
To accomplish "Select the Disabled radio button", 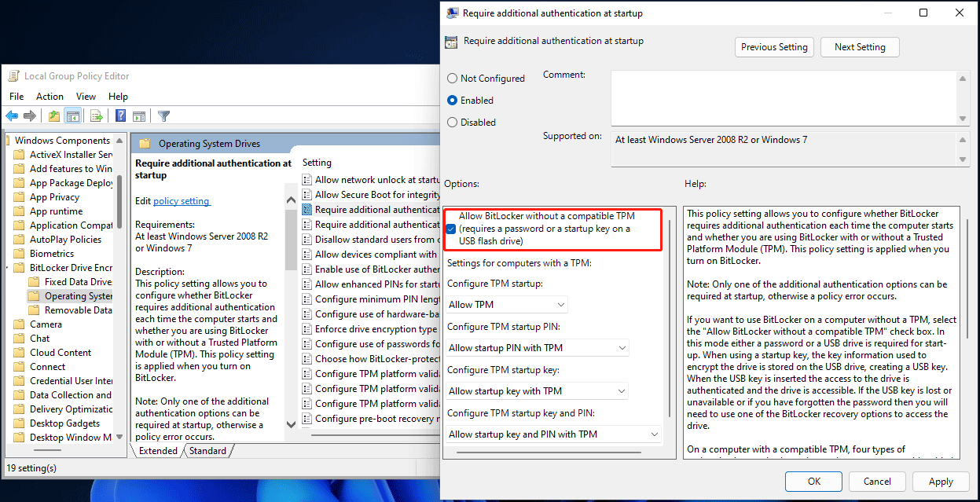I will pos(452,123).
